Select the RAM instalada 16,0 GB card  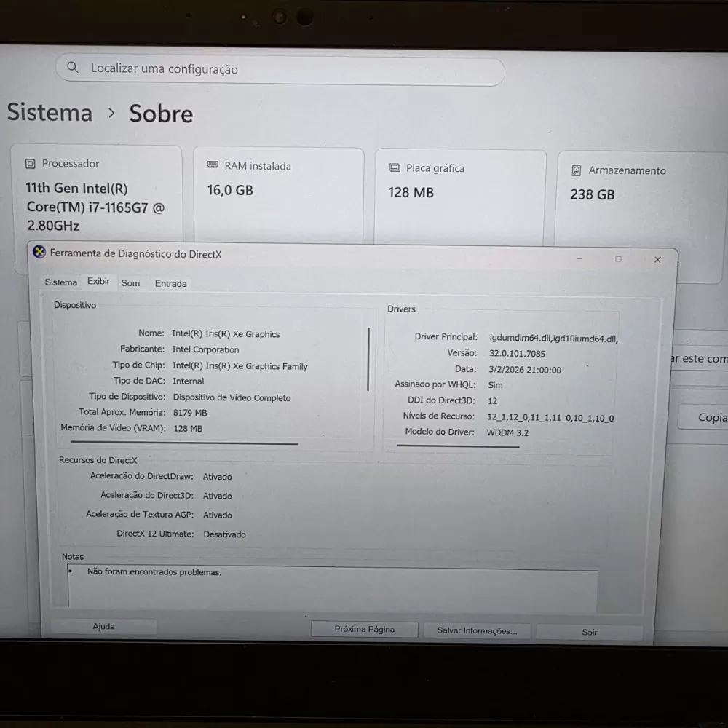(279, 196)
